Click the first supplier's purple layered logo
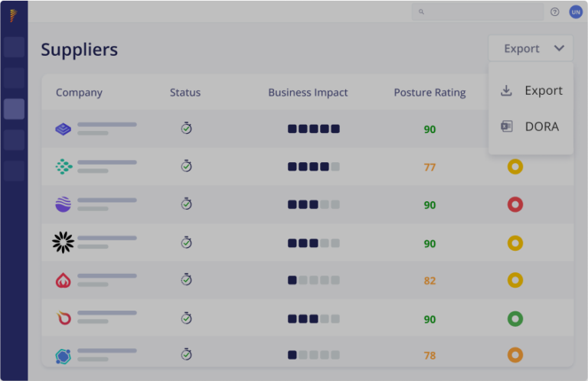 click(63, 129)
